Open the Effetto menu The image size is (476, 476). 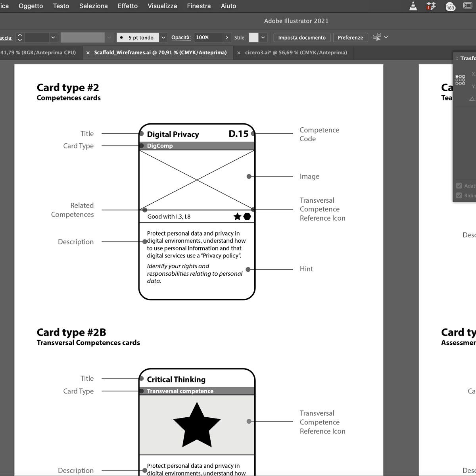128,6
